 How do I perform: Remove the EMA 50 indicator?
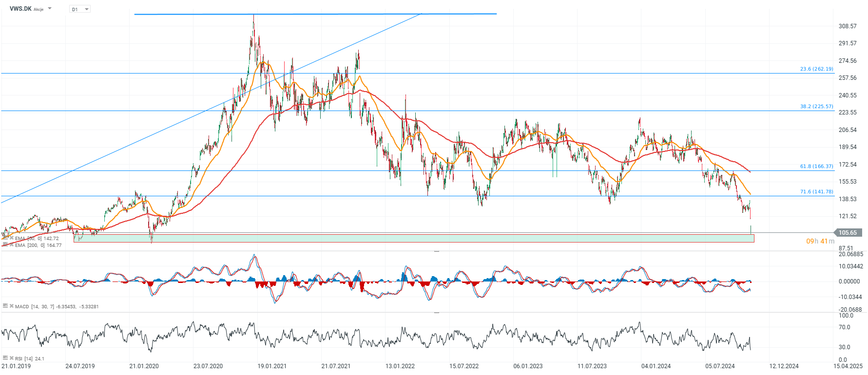(x=11, y=238)
